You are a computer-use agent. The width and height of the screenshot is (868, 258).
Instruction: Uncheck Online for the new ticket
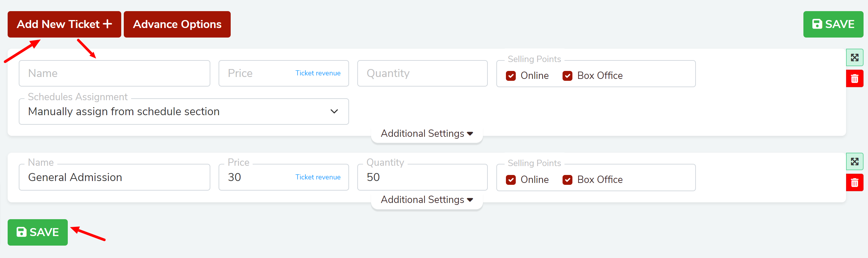click(511, 76)
